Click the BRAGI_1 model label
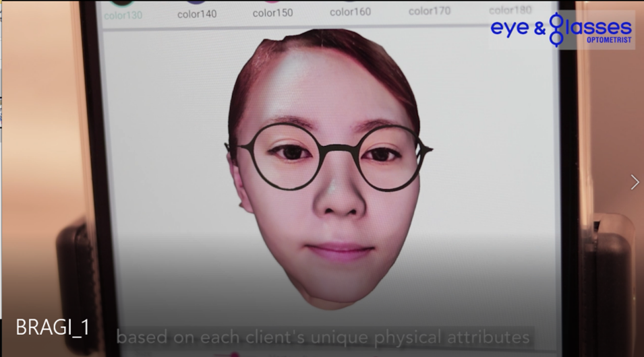The height and width of the screenshot is (357, 644). point(53,328)
